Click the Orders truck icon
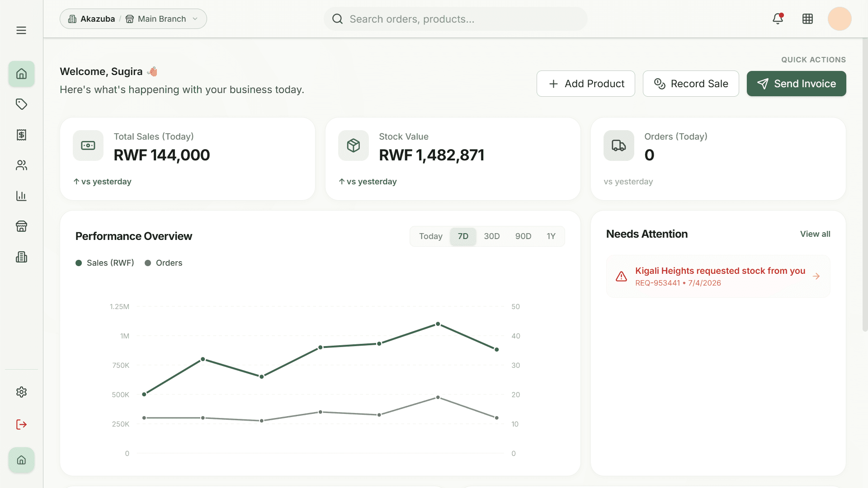The height and width of the screenshot is (488, 868). coord(619,145)
